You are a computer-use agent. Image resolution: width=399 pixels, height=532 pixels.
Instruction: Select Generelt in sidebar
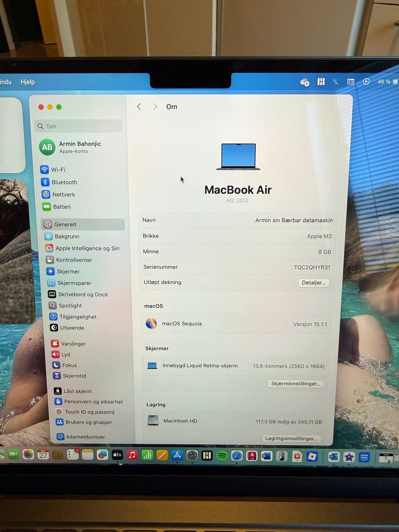coord(83,224)
